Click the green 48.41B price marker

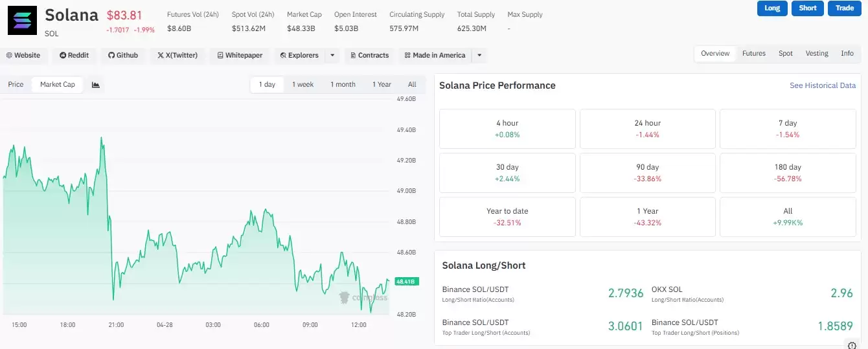click(406, 282)
